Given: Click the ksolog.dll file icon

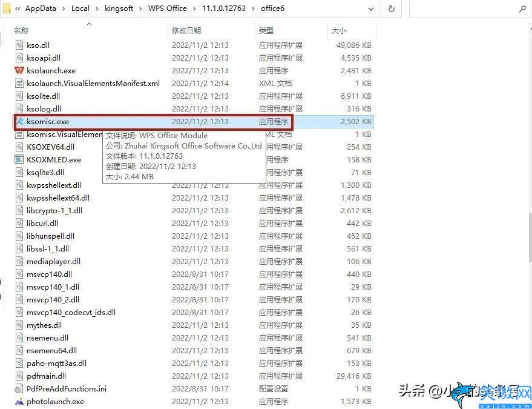Looking at the screenshot, I should click(x=19, y=108).
